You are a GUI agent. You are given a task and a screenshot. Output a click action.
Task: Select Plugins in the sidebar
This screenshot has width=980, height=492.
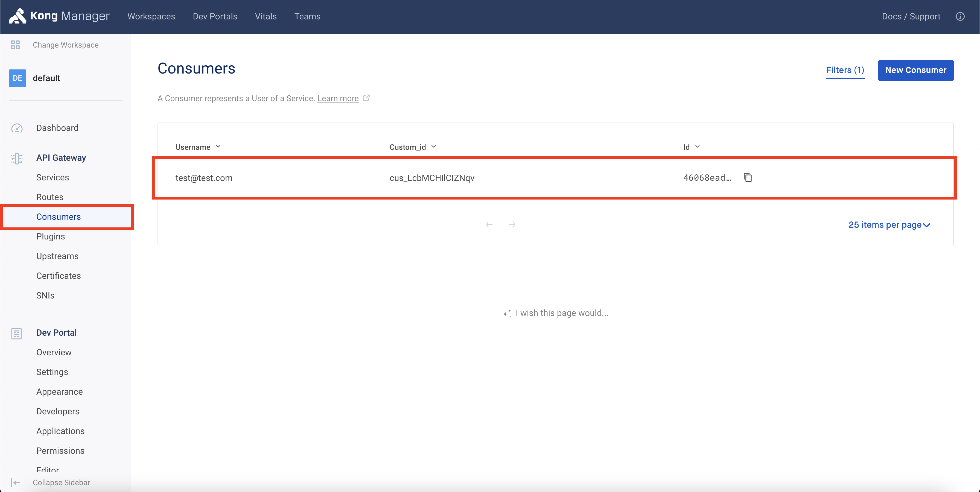pos(51,236)
